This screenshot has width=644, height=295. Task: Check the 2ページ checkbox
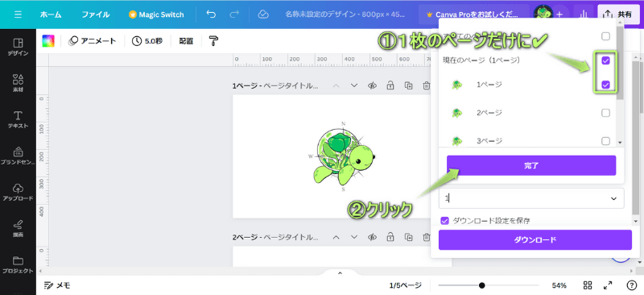click(x=606, y=113)
